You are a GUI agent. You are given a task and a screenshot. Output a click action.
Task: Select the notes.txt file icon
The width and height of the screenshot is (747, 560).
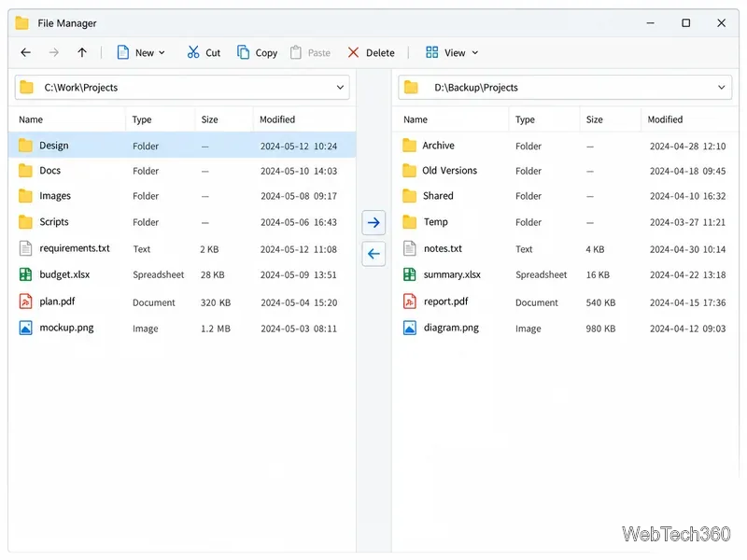pyautogui.click(x=409, y=248)
